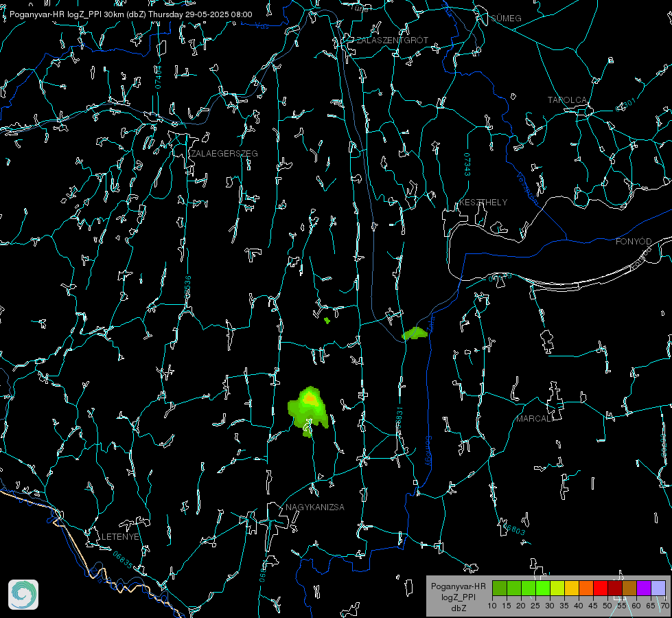Screen dimensions: 672x618
Task: Click the FONYÓD city label
Action: (x=634, y=242)
